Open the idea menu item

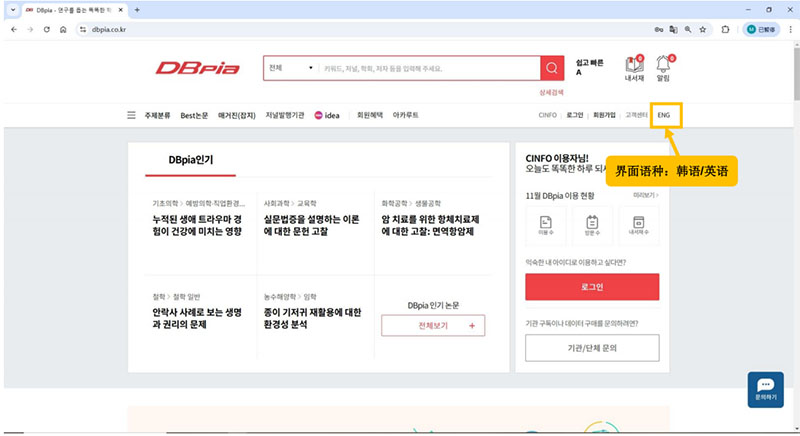pos(327,115)
